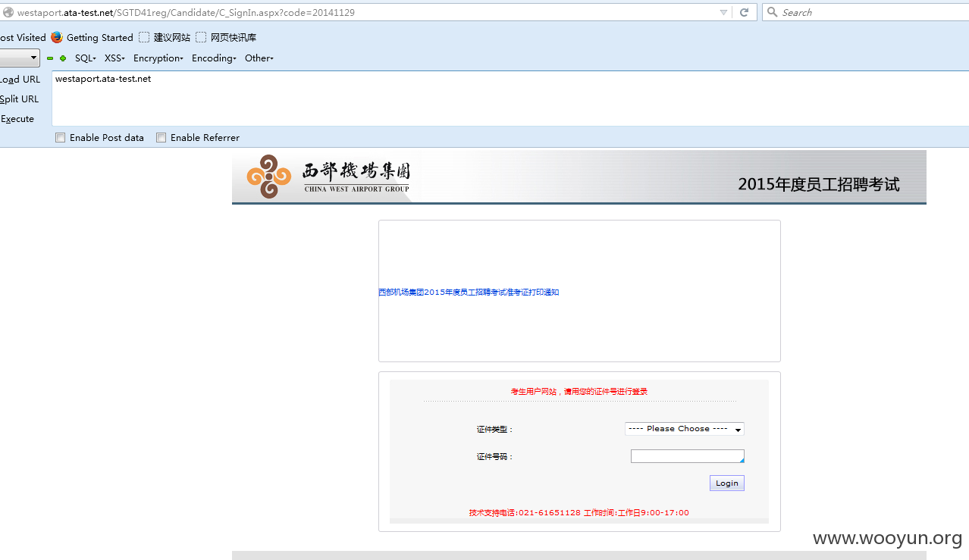The height and width of the screenshot is (560, 969).
Task: Open the 建议网站 bookmark
Action: tap(172, 37)
